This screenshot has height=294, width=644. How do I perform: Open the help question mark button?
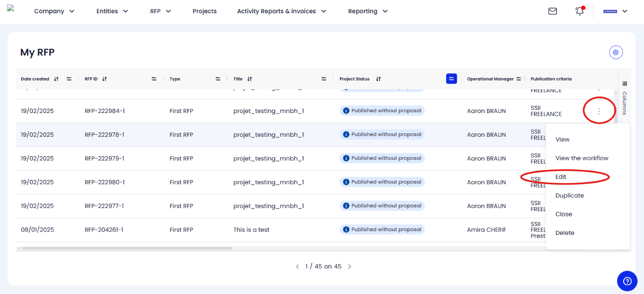coord(627,281)
